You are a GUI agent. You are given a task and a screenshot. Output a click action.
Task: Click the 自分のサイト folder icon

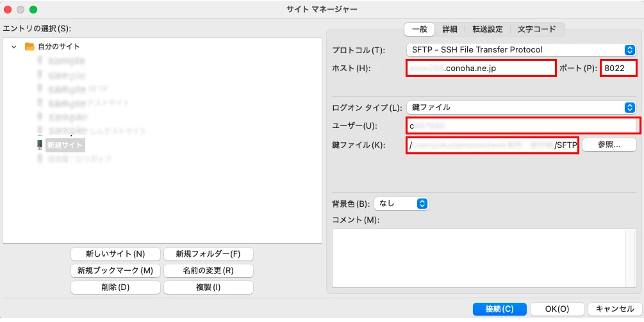29,47
